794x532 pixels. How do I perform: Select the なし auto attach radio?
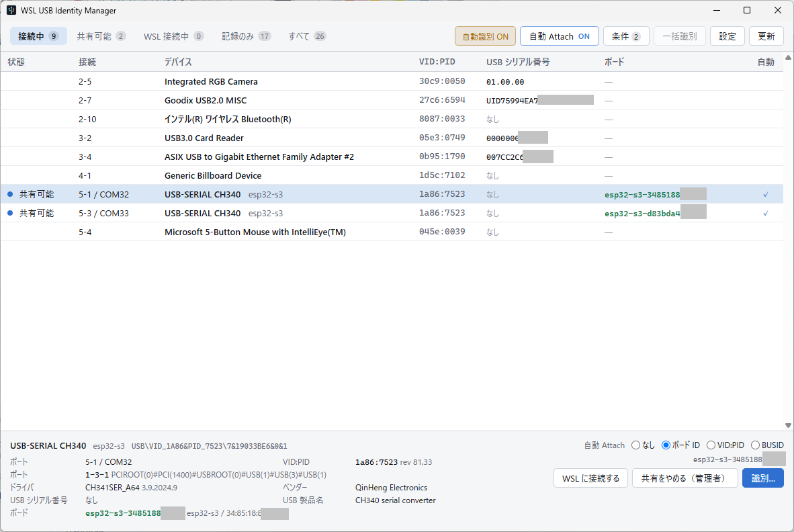[635, 445]
